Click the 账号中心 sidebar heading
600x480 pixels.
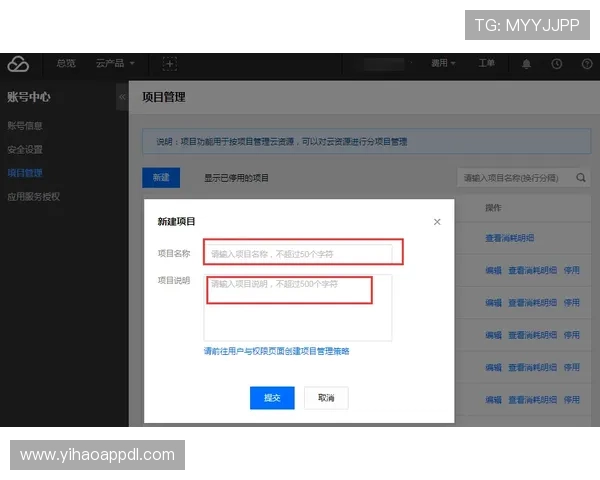(x=29, y=97)
